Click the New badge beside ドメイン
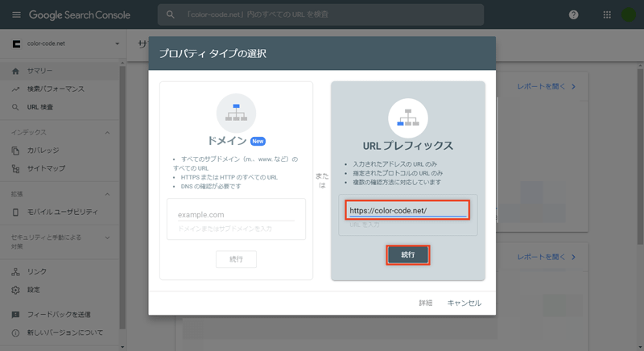The image size is (644, 351). point(258,141)
